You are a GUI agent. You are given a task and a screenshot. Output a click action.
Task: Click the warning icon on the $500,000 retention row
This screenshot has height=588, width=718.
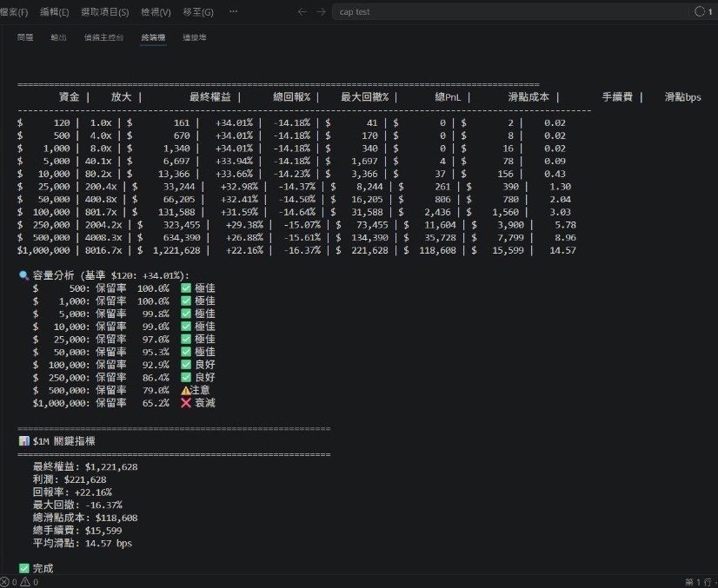click(x=185, y=390)
